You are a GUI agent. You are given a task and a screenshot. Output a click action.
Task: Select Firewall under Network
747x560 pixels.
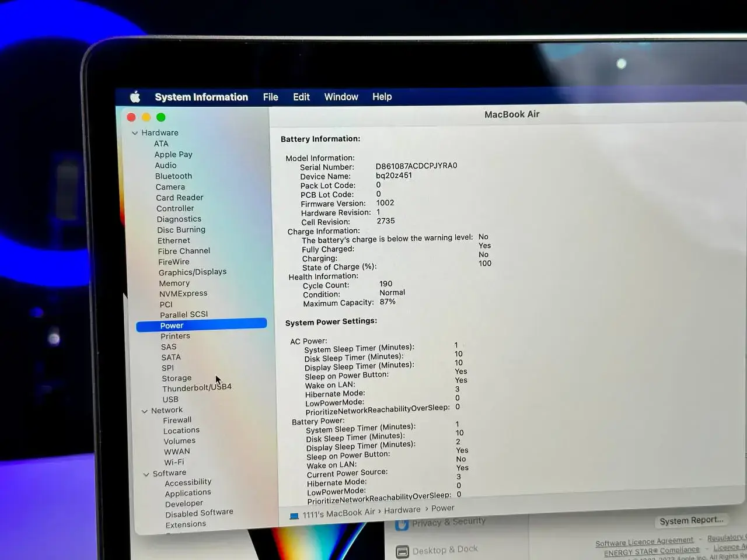(177, 420)
